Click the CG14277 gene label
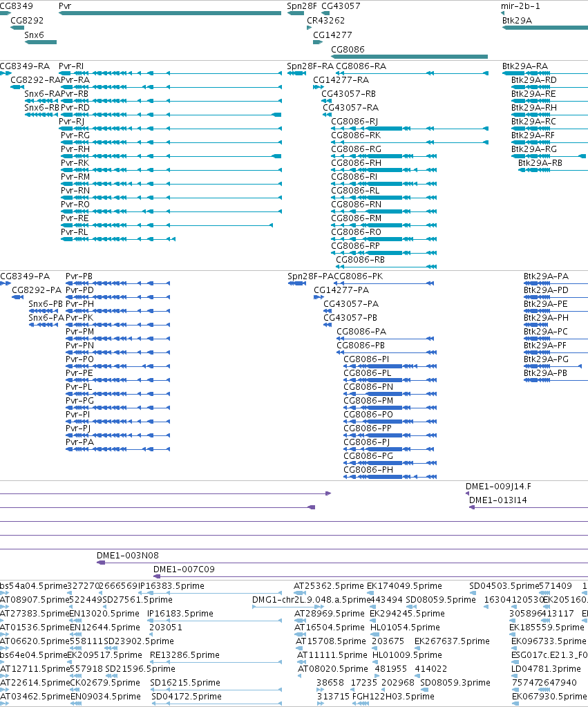 pyautogui.click(x=332, y=35)
